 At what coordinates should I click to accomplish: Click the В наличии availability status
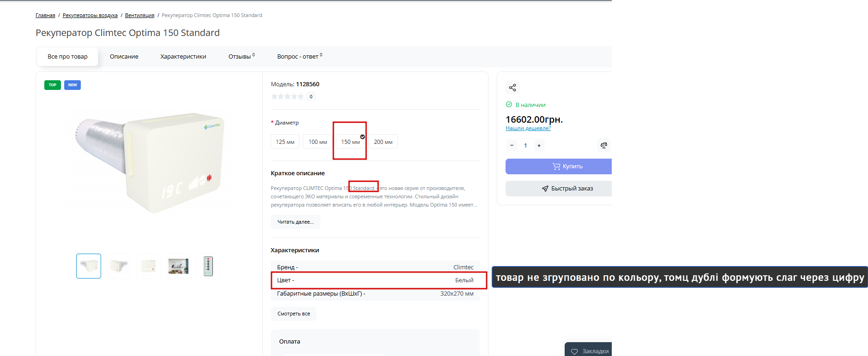526,105
